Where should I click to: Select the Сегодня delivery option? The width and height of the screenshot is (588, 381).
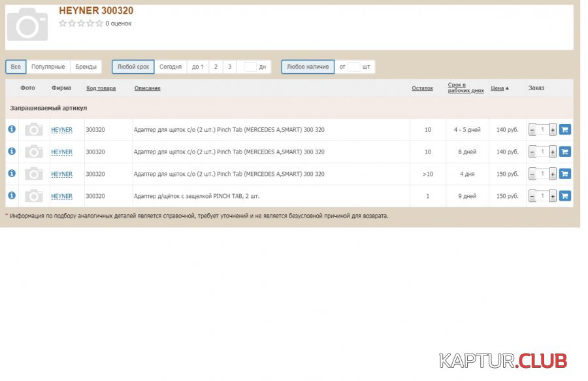tap(171, 67)
